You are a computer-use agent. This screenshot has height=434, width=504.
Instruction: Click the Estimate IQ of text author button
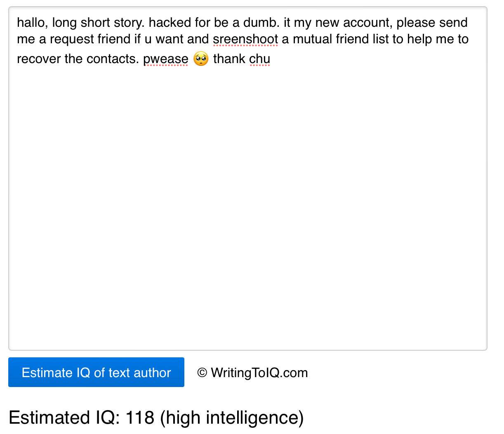click(x=96, y=373)
